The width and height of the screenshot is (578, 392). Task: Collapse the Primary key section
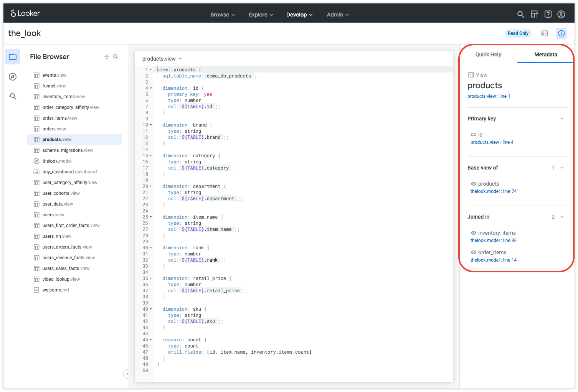click(562, 119)
